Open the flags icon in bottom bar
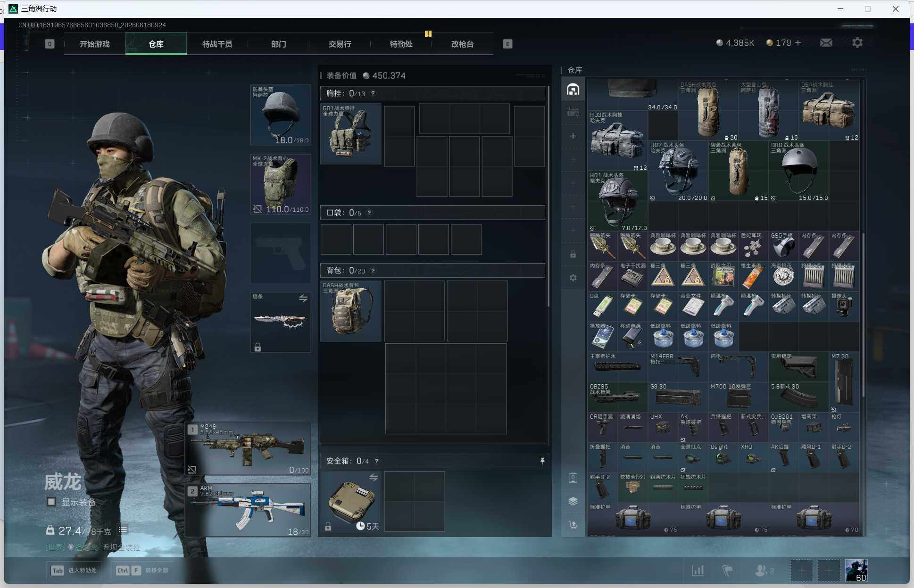Screen dimensions: 914x588 pyautogui.click(x=728, y=571)
